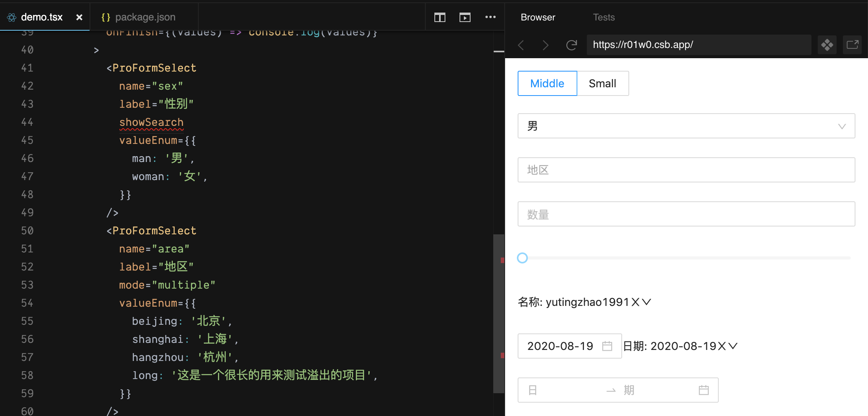Image resolution: width=868 pixels, height=416 pixels.
Task: Open the split editor layout icon
Action: tap(439, 17)
